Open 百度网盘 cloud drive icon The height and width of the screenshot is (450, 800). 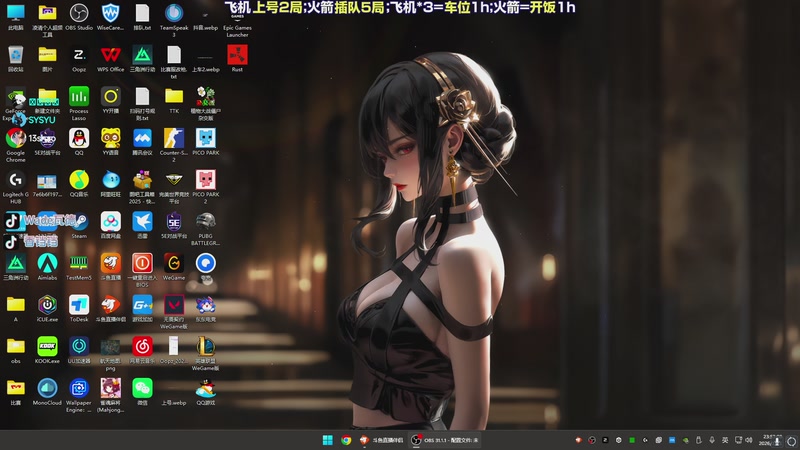pos(110,222)
